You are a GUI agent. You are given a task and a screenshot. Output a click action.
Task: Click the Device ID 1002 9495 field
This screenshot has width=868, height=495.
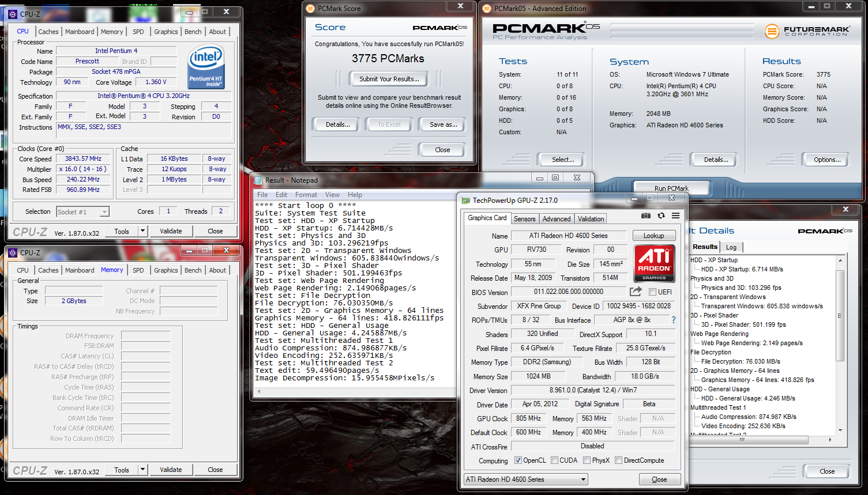[638, 306]
